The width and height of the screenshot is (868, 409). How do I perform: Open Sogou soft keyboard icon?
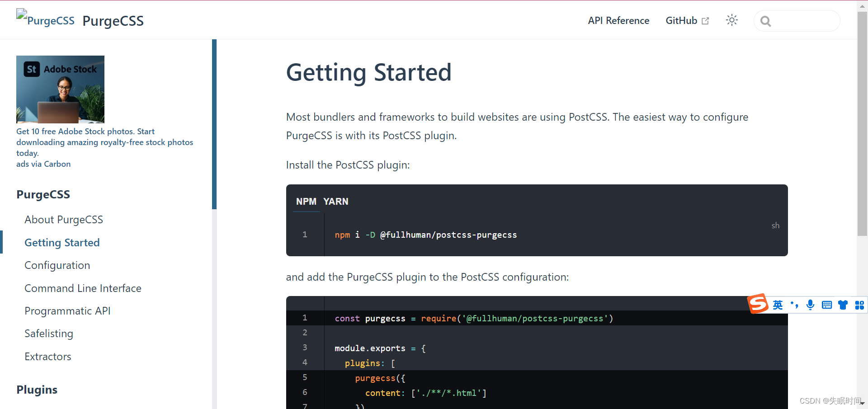tap(827, 305)
